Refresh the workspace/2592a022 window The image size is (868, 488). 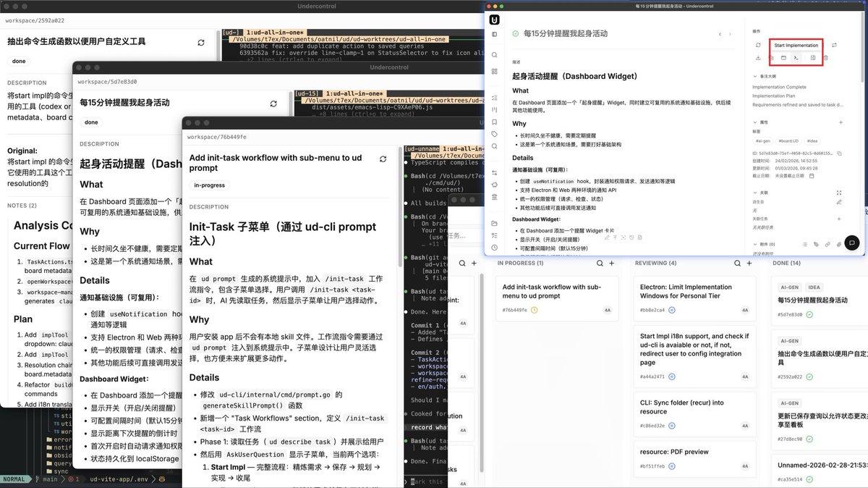pos(200,43)
